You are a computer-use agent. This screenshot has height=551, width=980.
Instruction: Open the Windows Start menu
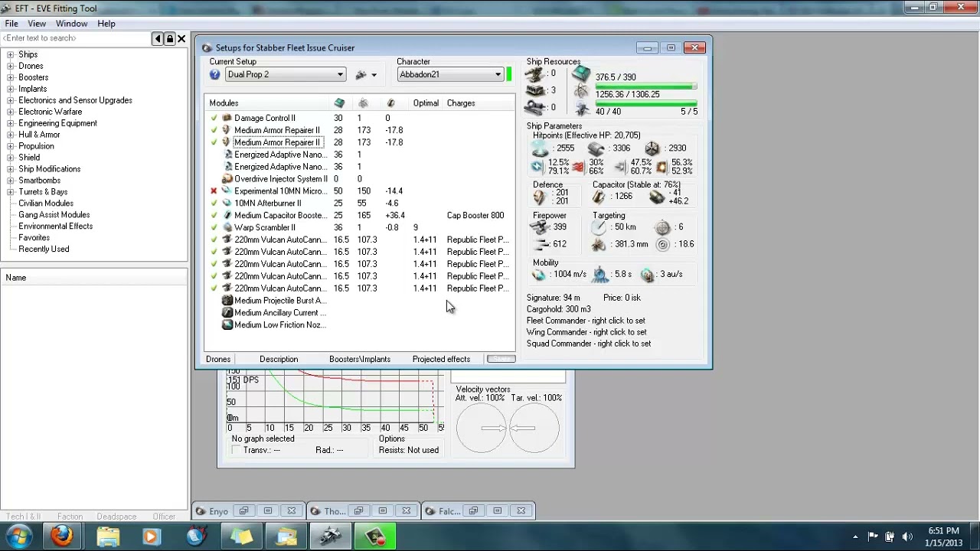point(18,535)
